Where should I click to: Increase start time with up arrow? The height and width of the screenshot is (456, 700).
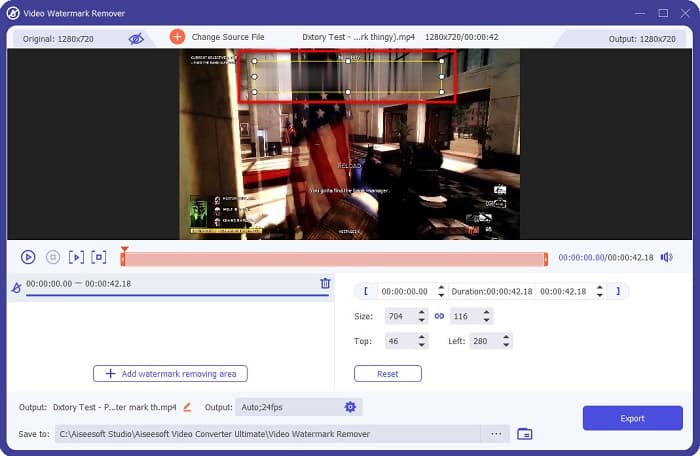(441, 288)
